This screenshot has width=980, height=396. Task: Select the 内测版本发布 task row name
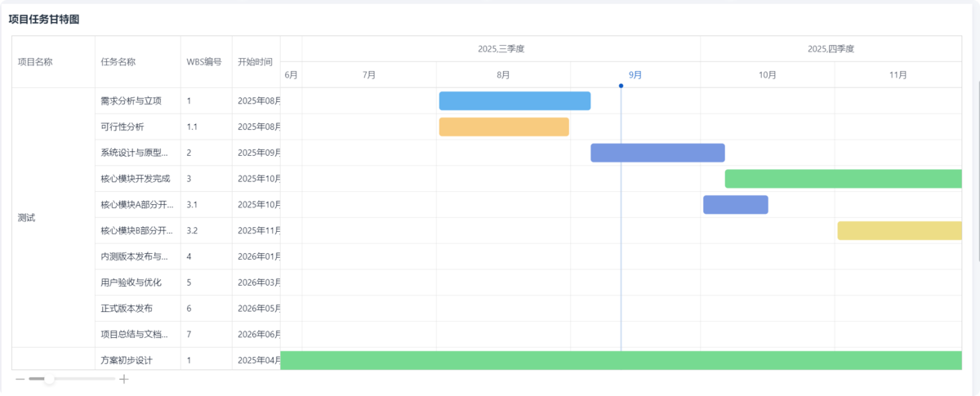pos(135,256)
